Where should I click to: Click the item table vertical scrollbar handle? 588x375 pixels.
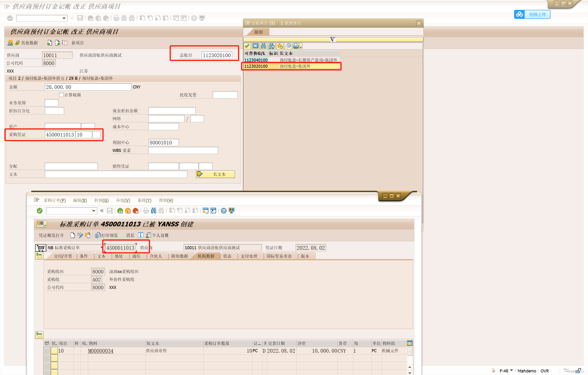(410, 352)
